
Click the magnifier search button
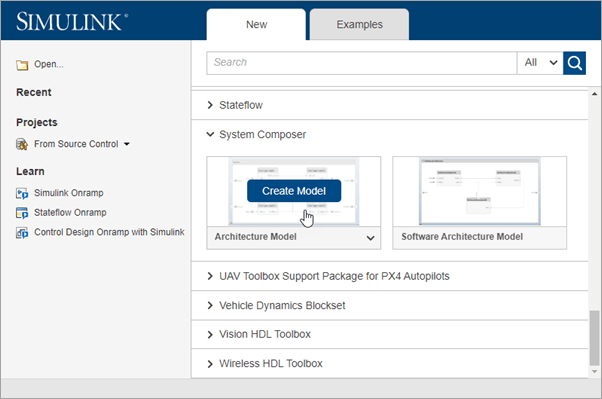pyautogui.click(x=574, y=63)
